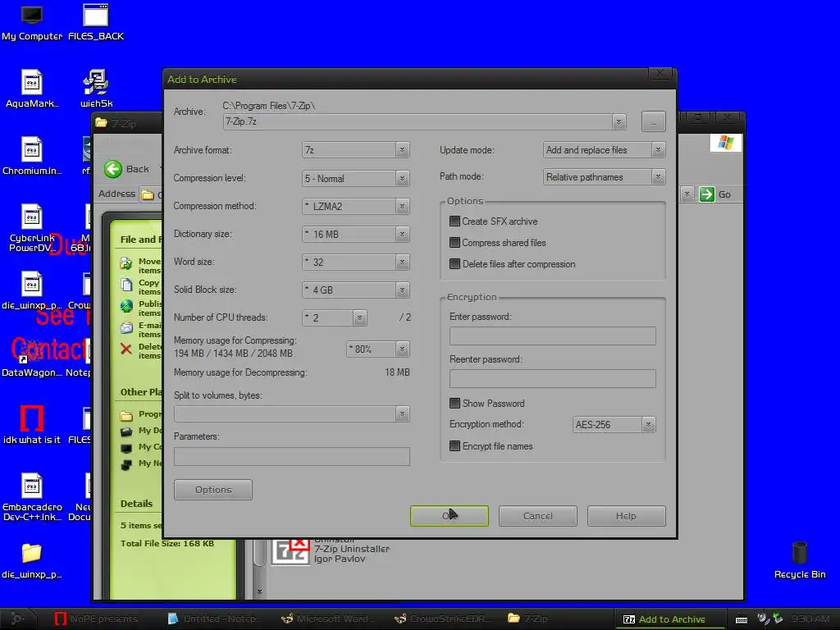Toggle Encrypt file names checkbox
Viewport: 840px width, 630px height.
pos(454,446)
